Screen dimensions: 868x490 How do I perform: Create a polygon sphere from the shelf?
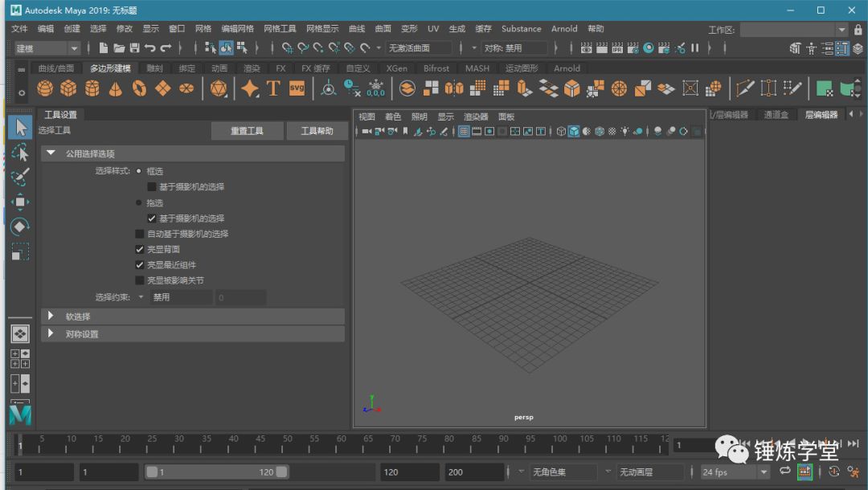(45, 88)
